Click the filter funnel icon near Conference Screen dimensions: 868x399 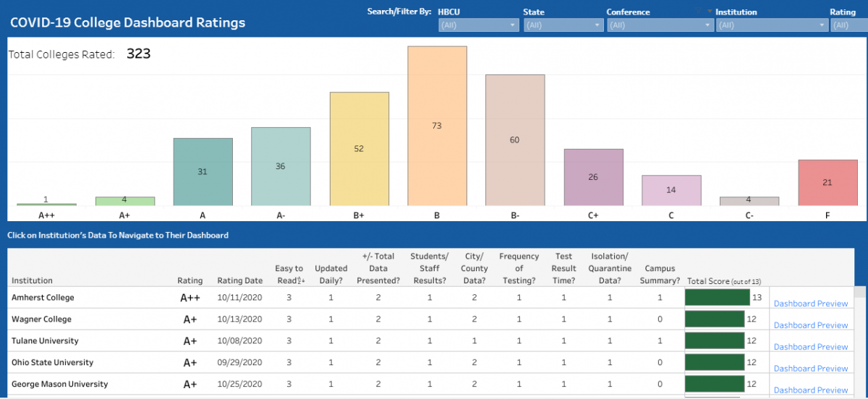(x=699, y=12)
